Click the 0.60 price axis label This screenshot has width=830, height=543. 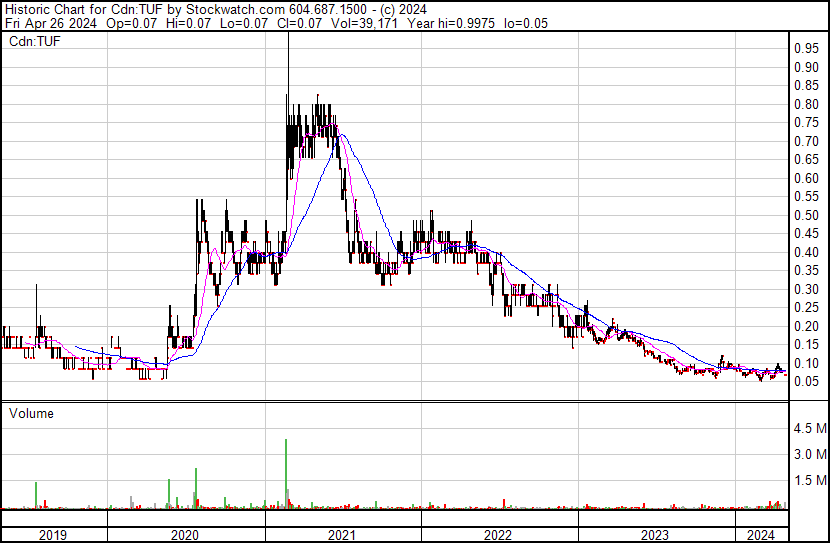[x=806, y=178]
